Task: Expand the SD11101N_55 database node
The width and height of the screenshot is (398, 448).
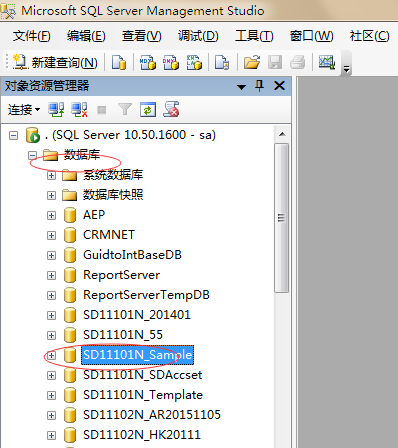Action: click(51, 335)
